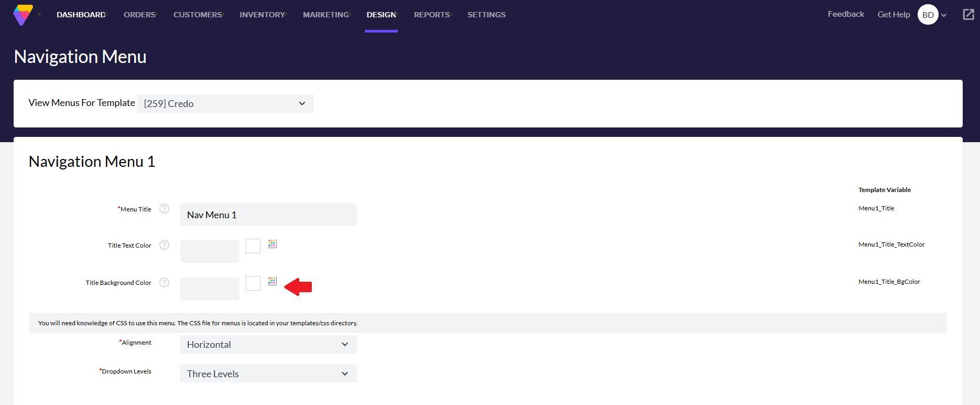
Task: Click the Title Background Color swatch box
Action: (x=253, y=283)
